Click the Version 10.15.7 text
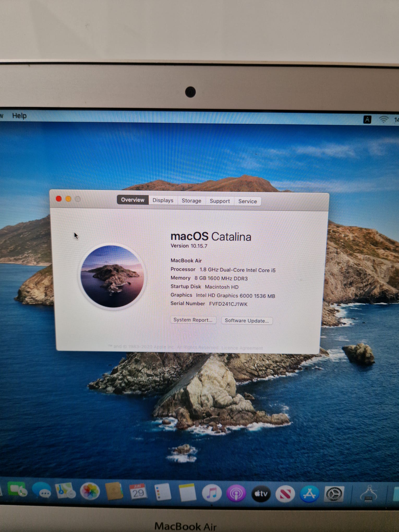 pyautogui.click(x=189, y=246)
